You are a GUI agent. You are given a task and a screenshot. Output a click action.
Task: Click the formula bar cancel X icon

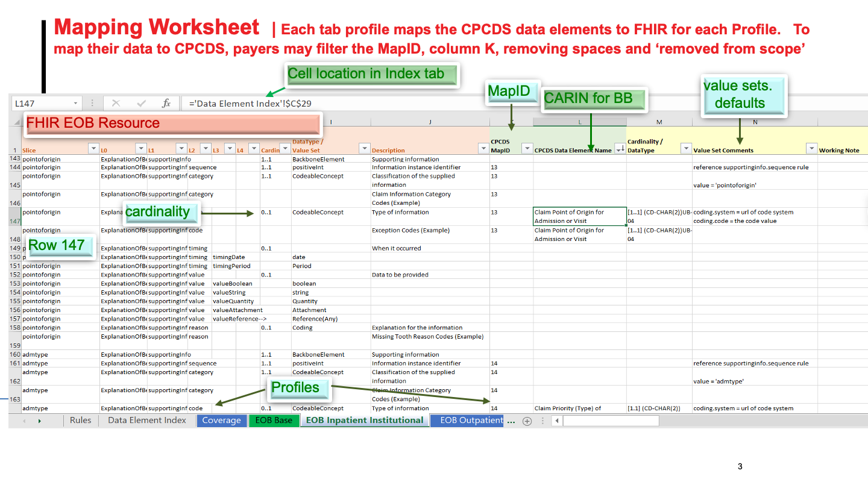click(x=116, y=104)
